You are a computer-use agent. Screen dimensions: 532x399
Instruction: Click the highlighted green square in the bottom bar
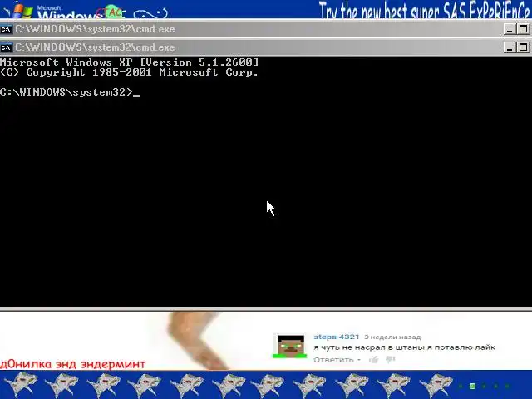472,386
